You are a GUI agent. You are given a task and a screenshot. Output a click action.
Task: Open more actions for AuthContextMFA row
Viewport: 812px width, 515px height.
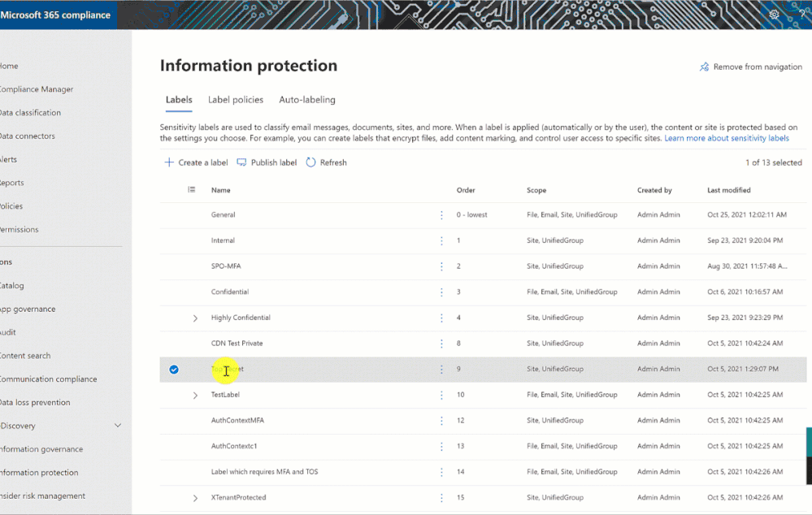tap(441, 420)
